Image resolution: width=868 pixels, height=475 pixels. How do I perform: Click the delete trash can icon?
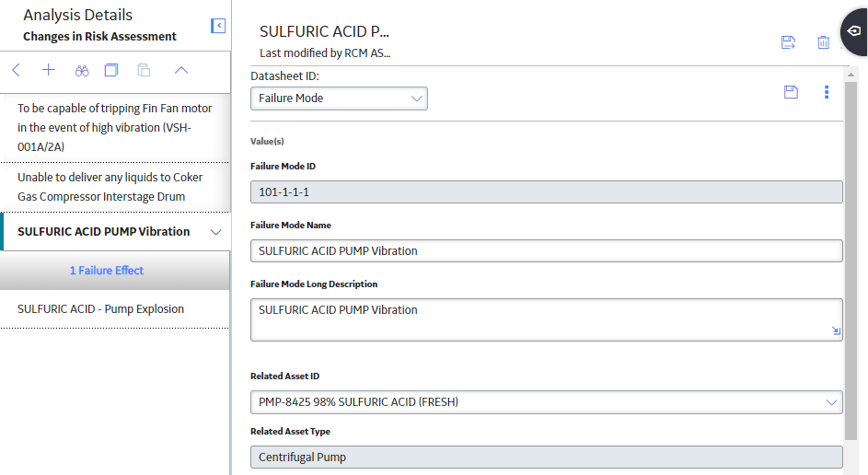[823, 42]
